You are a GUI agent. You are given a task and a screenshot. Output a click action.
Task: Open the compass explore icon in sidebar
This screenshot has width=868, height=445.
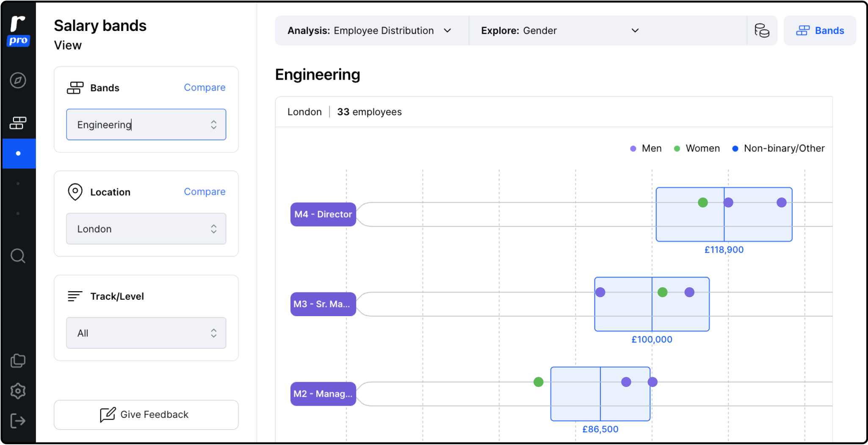18,80
